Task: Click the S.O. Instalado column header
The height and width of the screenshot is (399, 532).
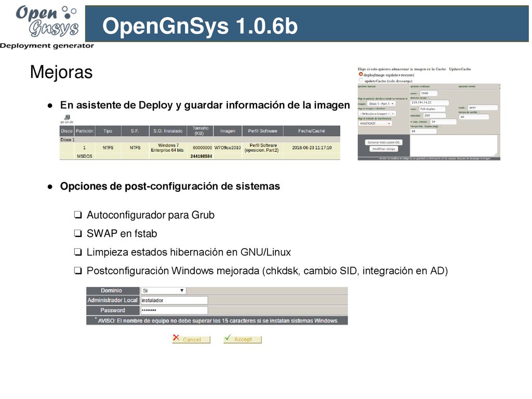Action: pyautogui.click(x=168, y=131)
